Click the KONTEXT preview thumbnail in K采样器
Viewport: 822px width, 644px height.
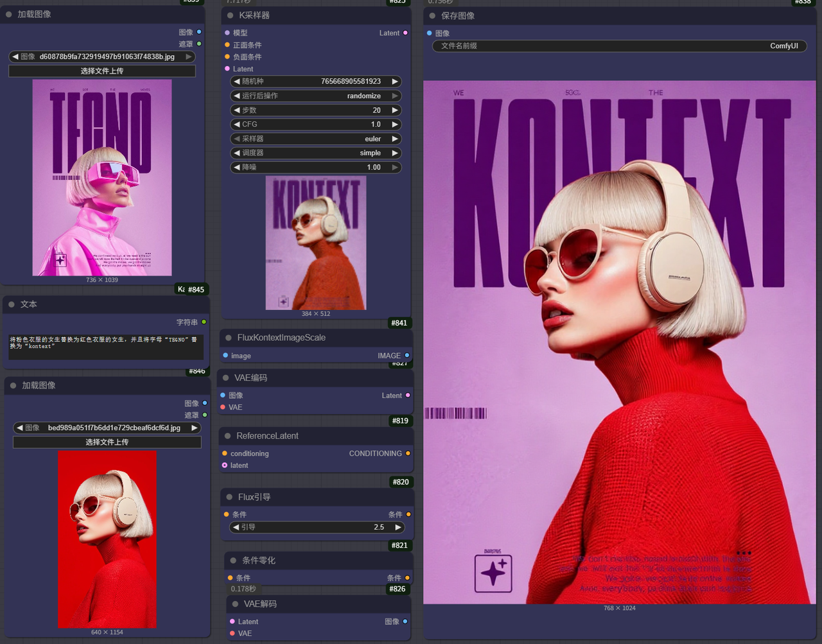click(316, 243)
